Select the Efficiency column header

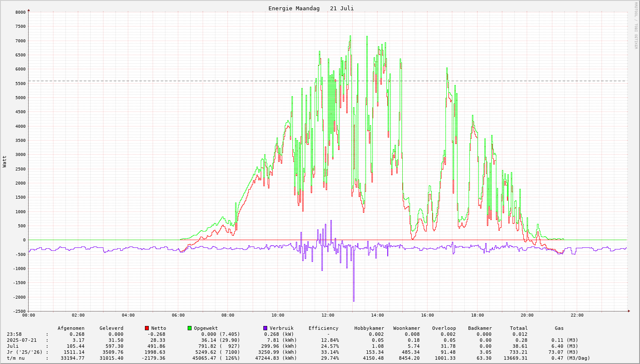coord(323,328)
